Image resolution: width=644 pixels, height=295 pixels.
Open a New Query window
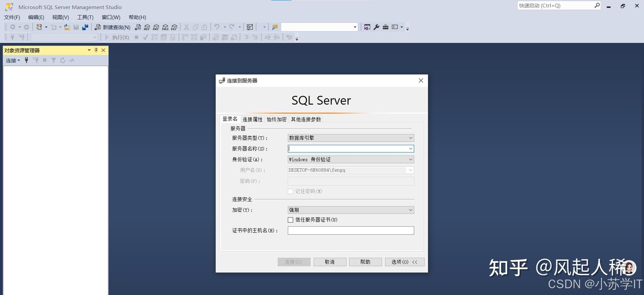pyautogui.click(x=114, y=27)
